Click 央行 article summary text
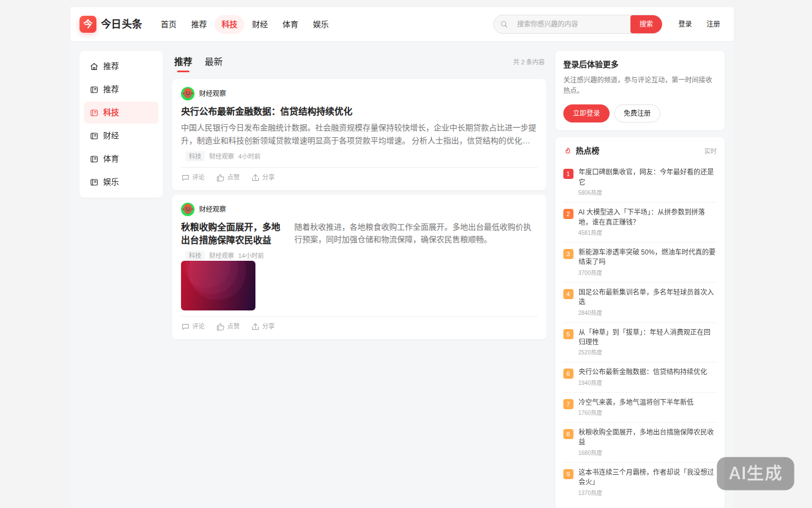 click(359, 134)
